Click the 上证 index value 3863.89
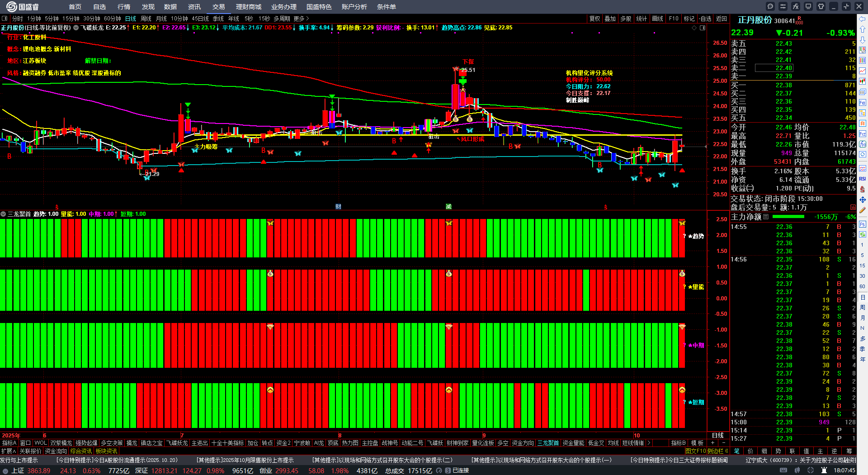 coord(39,470)
